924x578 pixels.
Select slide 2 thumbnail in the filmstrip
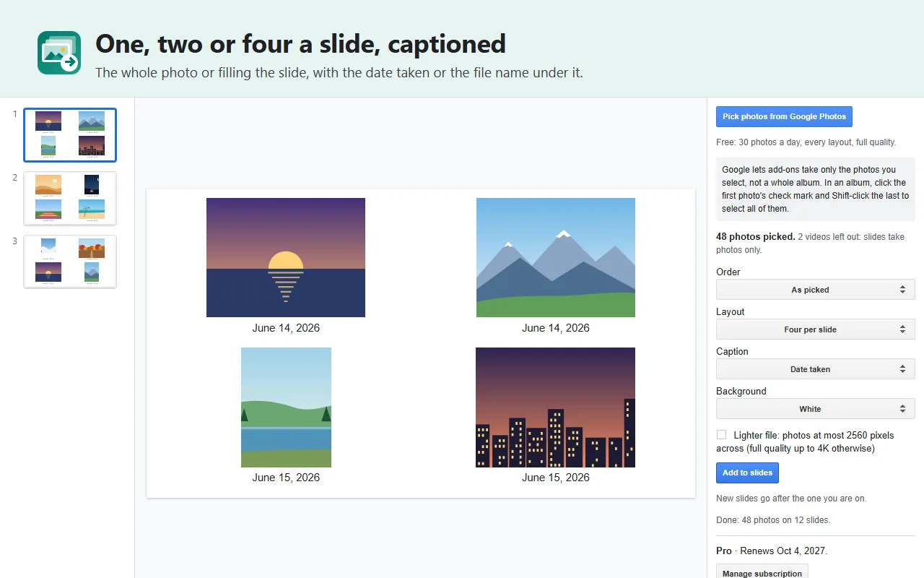[70, 199]
